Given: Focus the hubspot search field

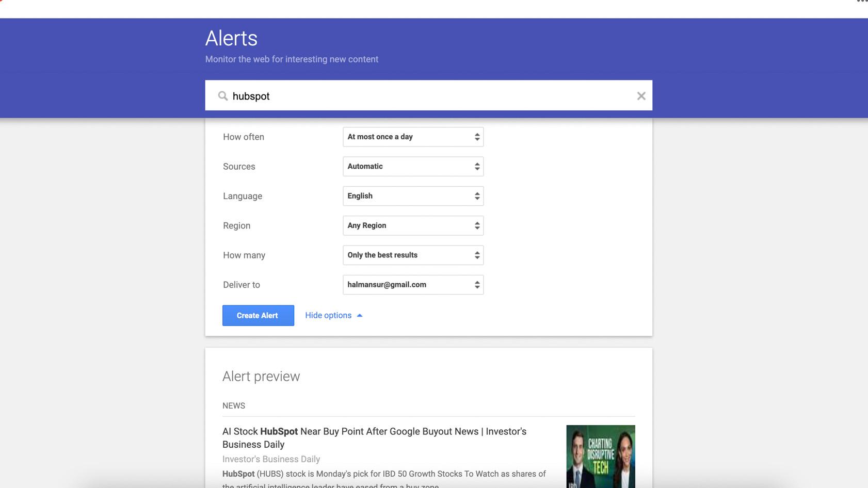Looking at the screenshot, I should pyautogui.click(x=428, y=96).
